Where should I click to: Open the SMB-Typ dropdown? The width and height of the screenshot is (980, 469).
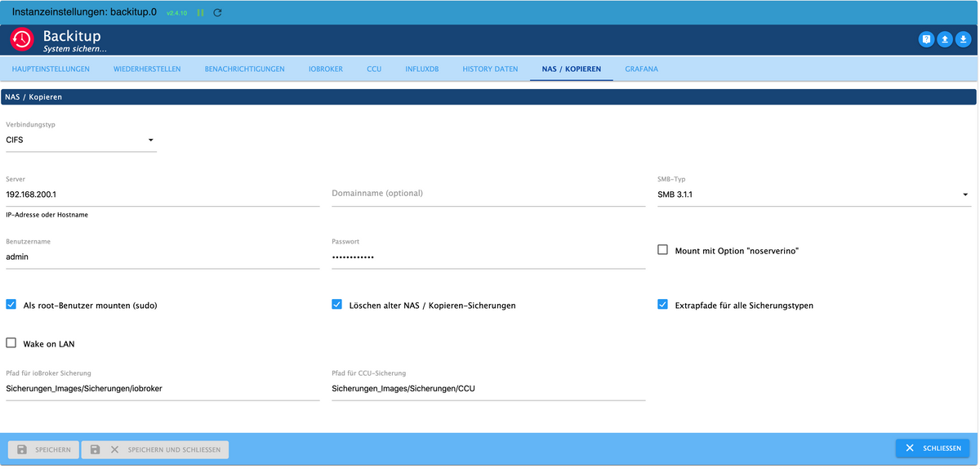(x=814, y=195)
